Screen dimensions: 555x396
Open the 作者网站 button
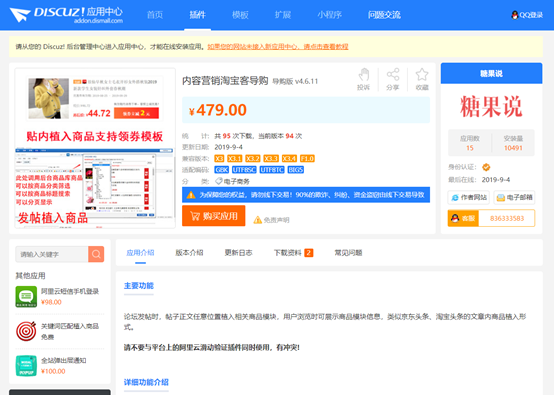(x=469, y=197)
